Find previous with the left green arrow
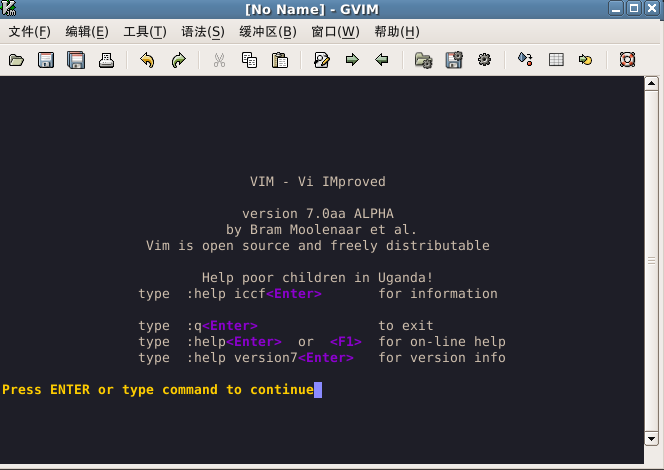Viewport: 664px width, 470px height. (x=382, y=60)
